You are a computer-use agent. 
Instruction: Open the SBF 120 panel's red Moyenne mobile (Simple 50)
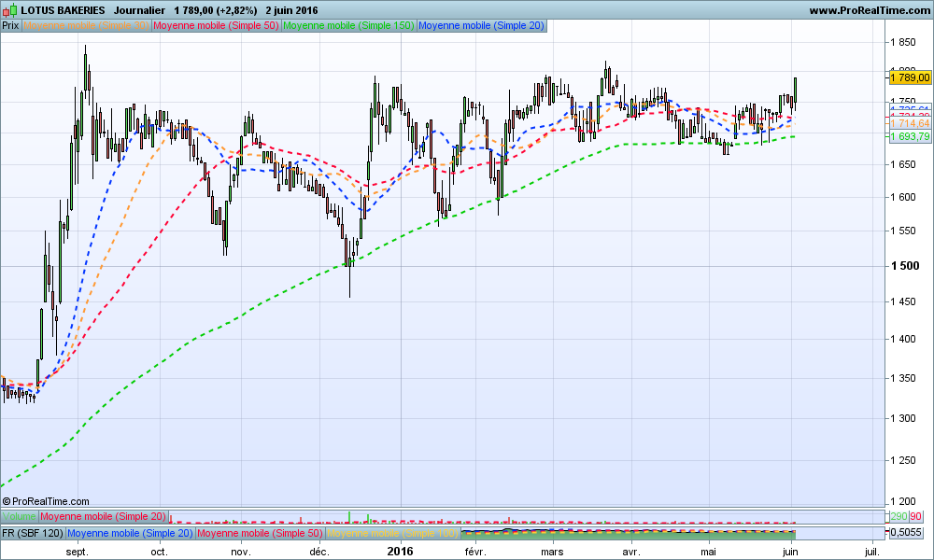tap(260, 533)
